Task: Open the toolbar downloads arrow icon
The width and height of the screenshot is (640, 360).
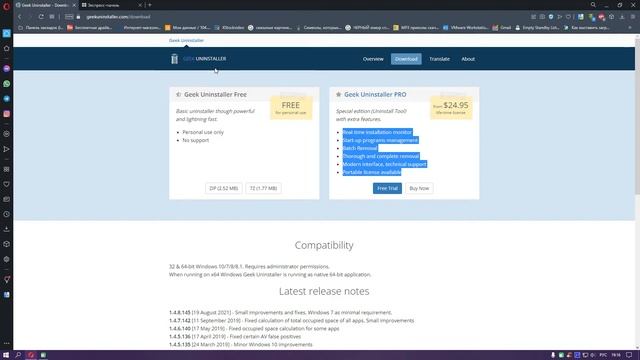Action: pos(622,17)
